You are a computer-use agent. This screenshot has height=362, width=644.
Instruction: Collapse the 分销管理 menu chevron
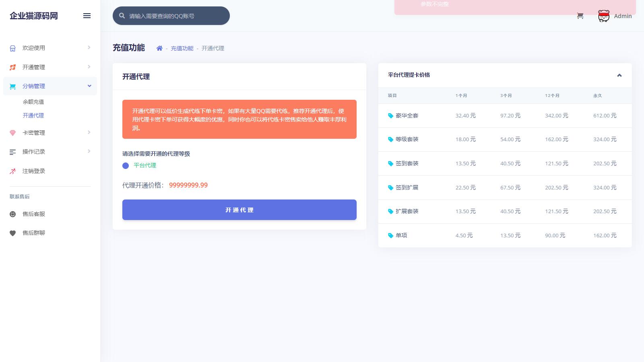(x=89, y=86)
